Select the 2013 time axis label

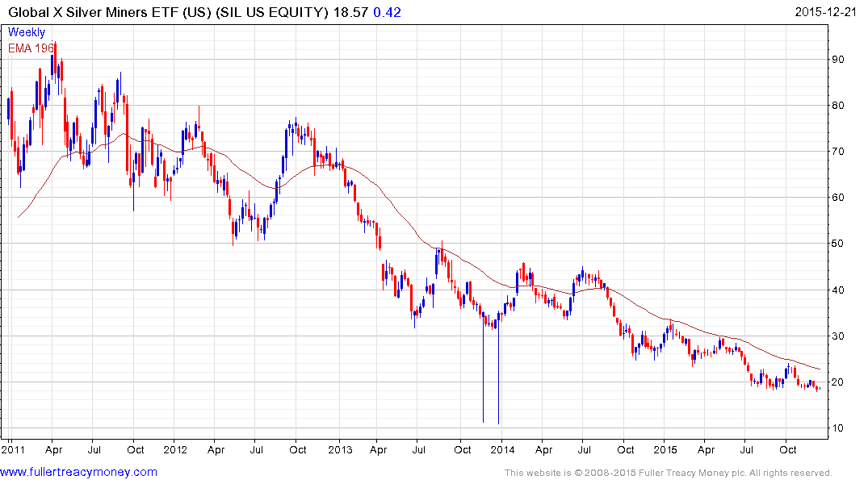340,449
